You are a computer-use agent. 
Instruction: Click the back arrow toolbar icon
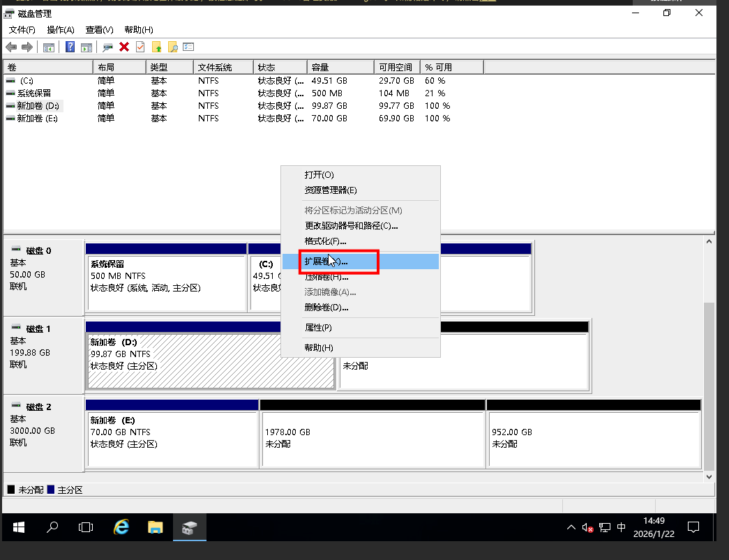coord(11,47)
